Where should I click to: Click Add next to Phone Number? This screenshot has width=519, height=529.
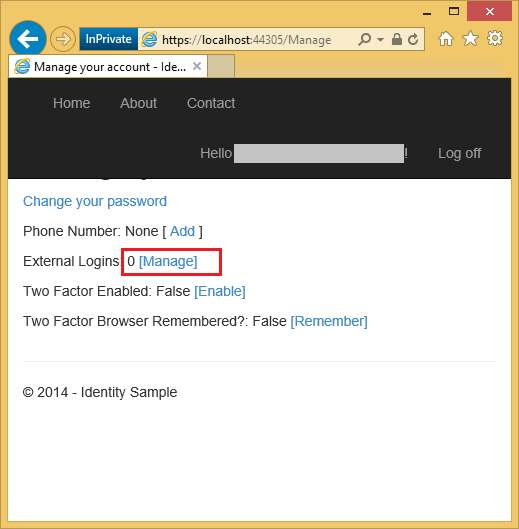tap(182, 231)
